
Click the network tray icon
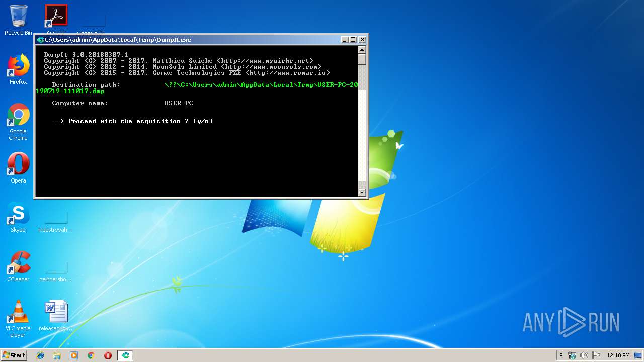(x=572, y=355)
